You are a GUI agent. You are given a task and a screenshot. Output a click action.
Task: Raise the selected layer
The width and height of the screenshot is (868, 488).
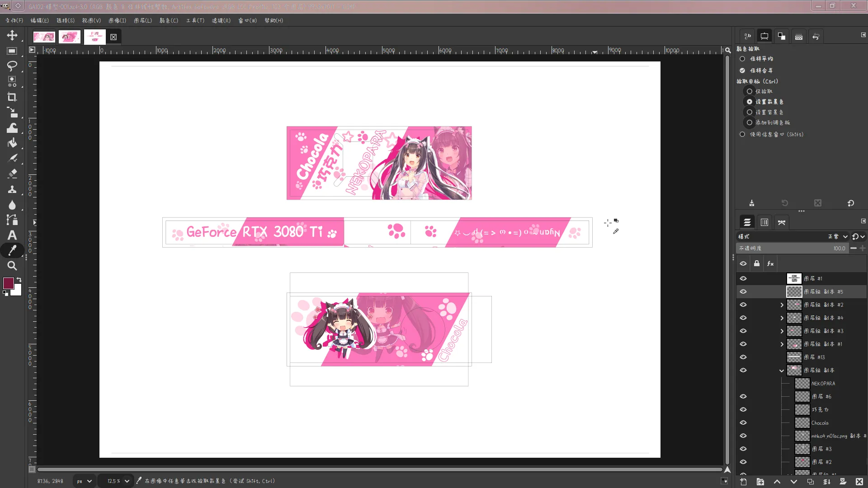777,482
